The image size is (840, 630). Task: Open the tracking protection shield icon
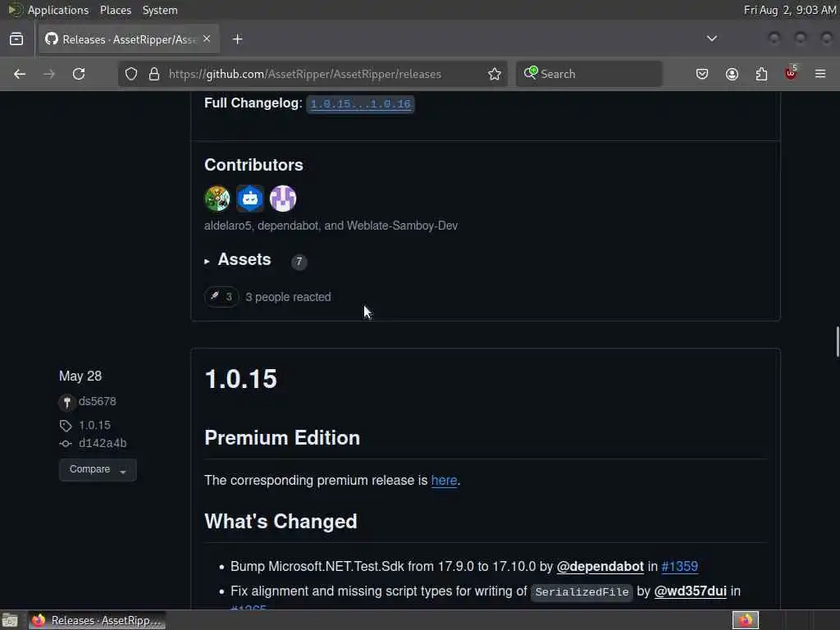[x=131, y=74]
